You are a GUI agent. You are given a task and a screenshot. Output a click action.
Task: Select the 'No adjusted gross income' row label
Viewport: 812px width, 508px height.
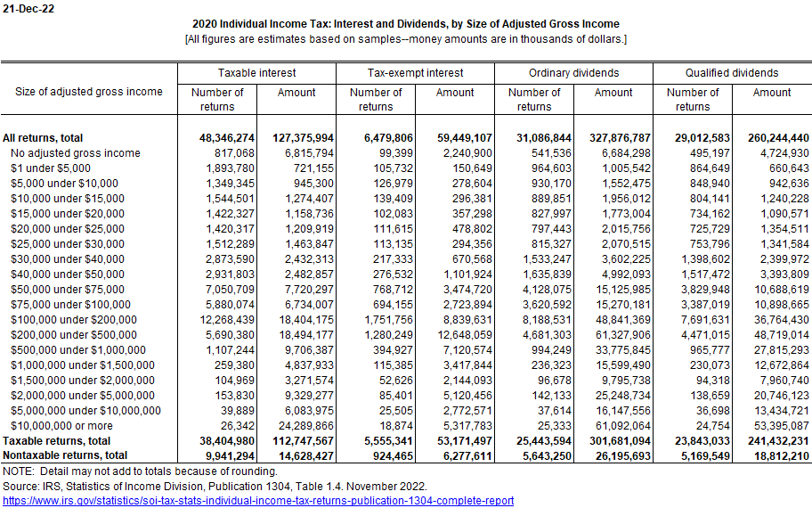tap(76, 153)
